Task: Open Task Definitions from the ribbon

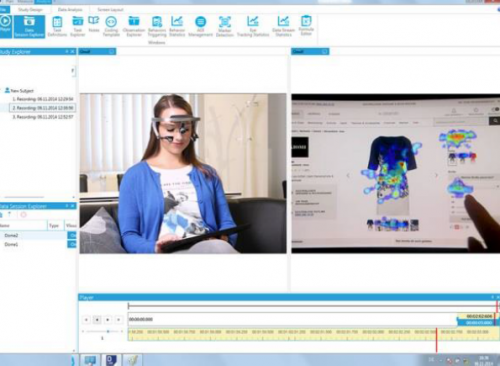Action: pos(57,27)
